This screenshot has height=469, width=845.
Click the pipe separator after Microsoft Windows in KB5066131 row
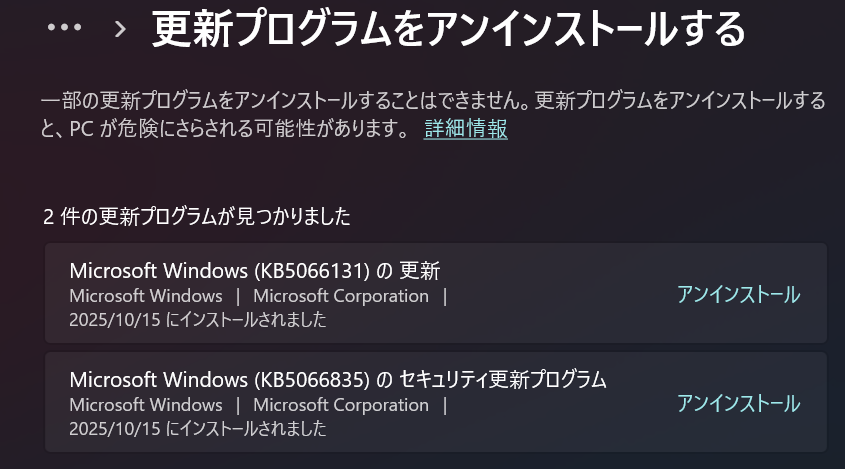(238, 296)
